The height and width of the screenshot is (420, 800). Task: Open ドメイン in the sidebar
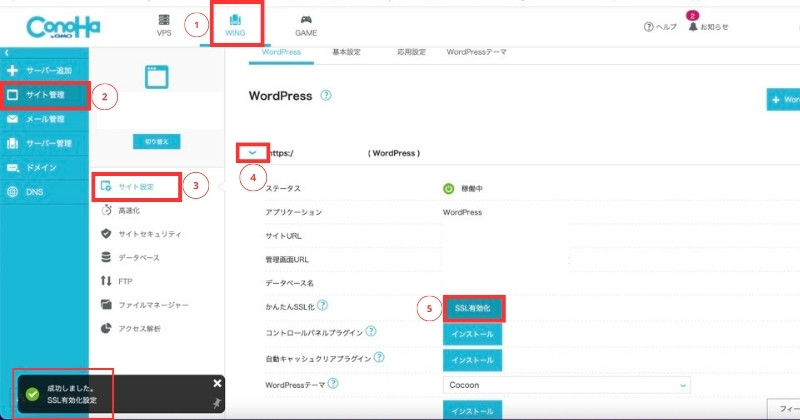pyautogui.click(x=44, y=167)
